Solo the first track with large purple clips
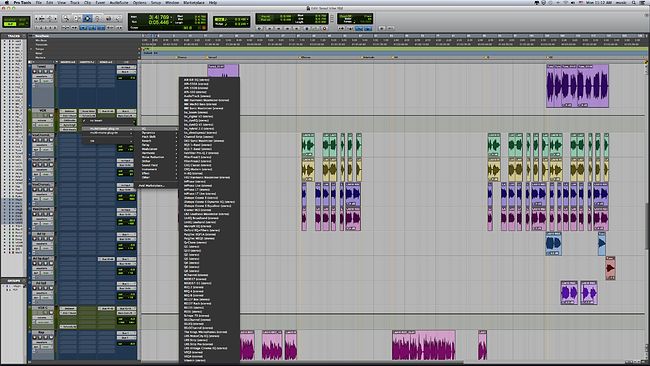Viewport: 650px width, 366px height. [46, 71]
